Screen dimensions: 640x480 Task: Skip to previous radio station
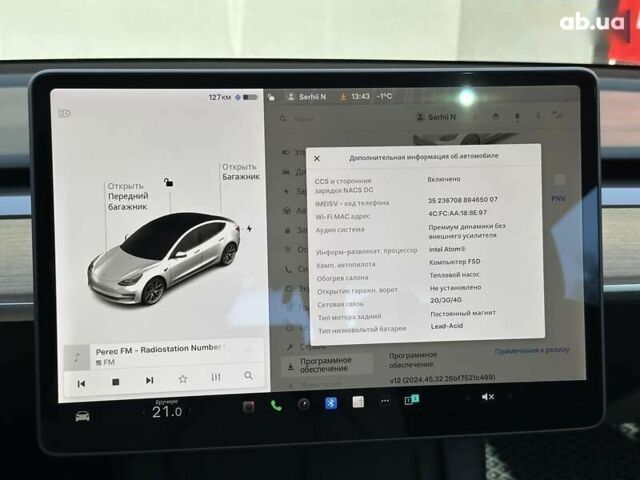pos(81,384)
